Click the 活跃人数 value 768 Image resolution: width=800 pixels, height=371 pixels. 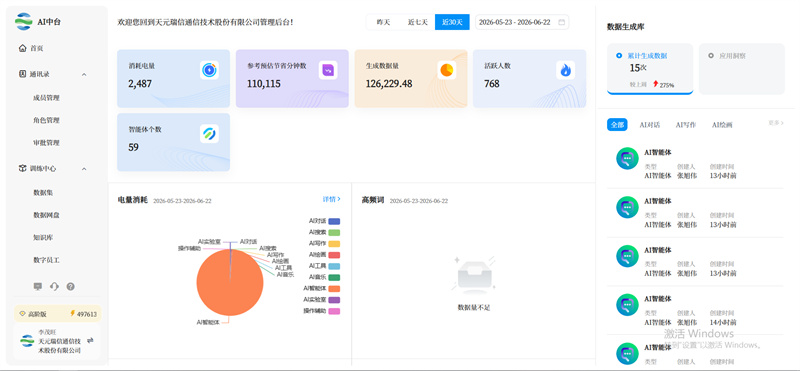[x=492, y=84]
